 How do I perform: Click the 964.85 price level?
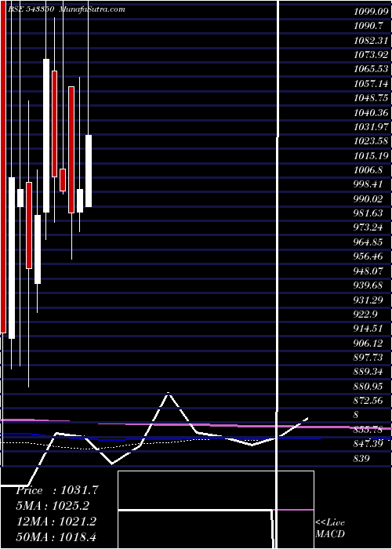pyautogui.click(x=369, y=242)
